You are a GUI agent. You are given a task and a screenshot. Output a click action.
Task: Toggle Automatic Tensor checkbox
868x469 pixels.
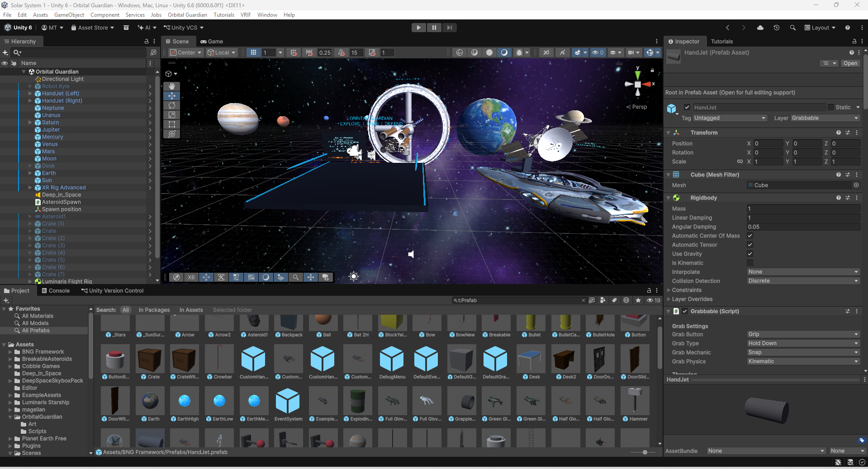coord(750,245)
